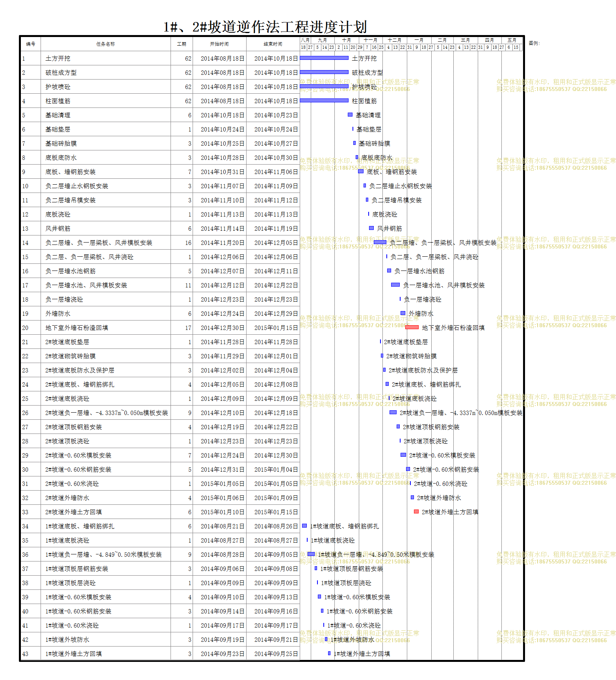Click the chart title 1#、2#坡道逆作法工程进度计划
616x680 pixels.
[265, 27]
